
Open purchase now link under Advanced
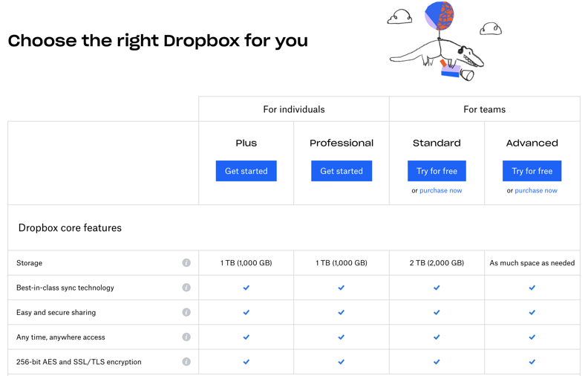coord(536,191)
